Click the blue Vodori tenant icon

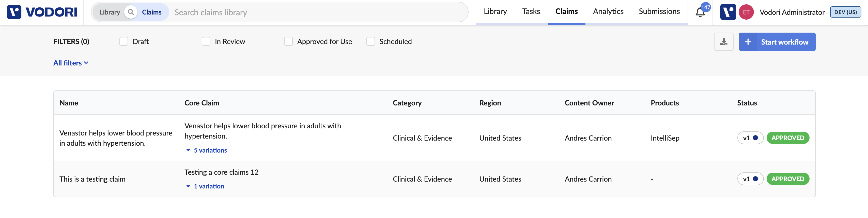(x=728, y=12)
